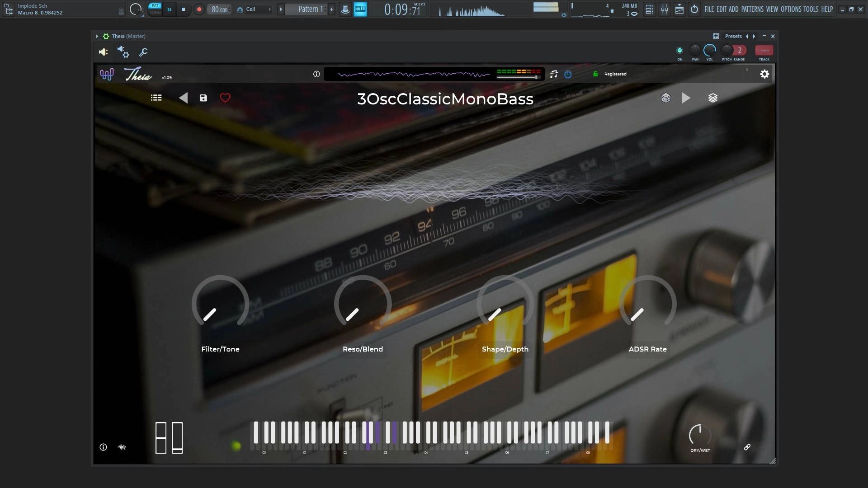The image size is (868, 488).
Task: Save the current preset with the floppy icon
Action: (203, 98)
